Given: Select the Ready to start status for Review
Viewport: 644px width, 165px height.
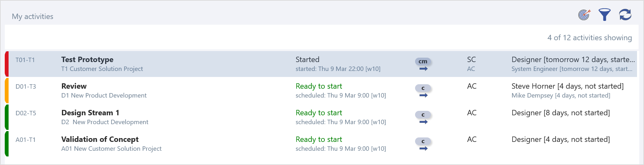Looking at the screenshot, I should tap(319, 86).
